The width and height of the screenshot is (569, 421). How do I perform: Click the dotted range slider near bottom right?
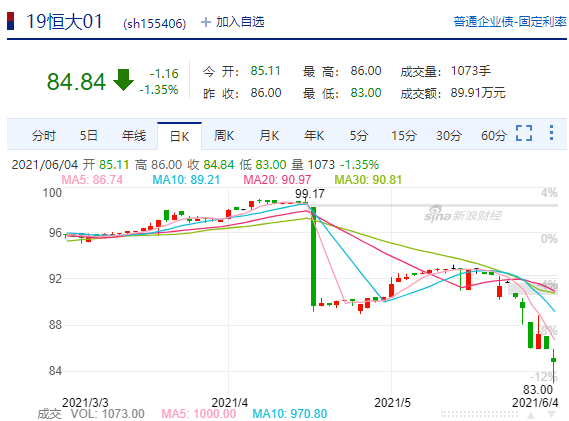[480, 414]
